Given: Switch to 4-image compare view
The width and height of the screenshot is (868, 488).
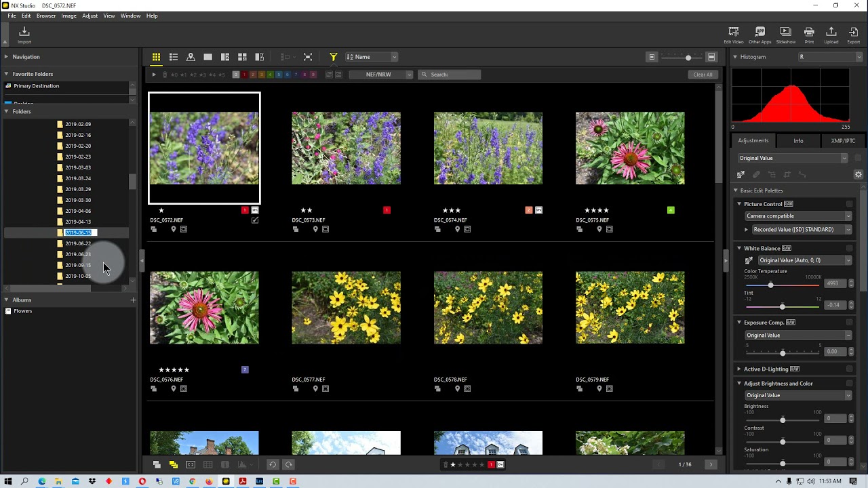Looking at the screenshot, I should pos(242,57).
